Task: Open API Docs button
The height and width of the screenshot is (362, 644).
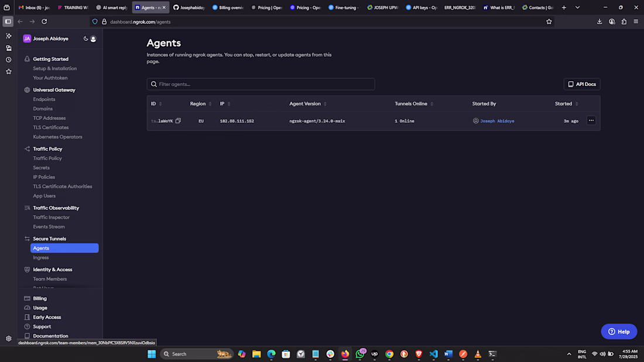Action: (x=581, y=84)
